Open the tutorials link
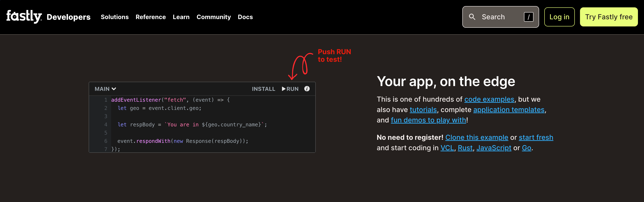This screenshot has width=644, height=202. click(x=423, y=109)
